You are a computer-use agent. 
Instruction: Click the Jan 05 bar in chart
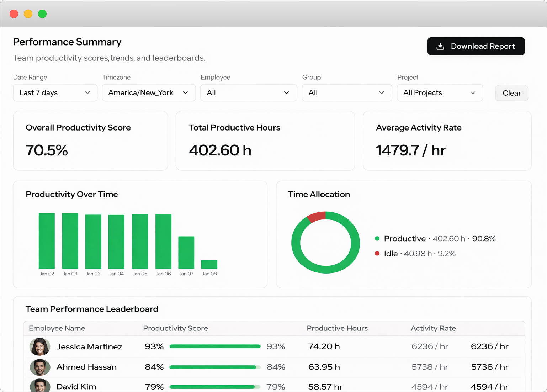pyautogui.click(x=140, y=241)
